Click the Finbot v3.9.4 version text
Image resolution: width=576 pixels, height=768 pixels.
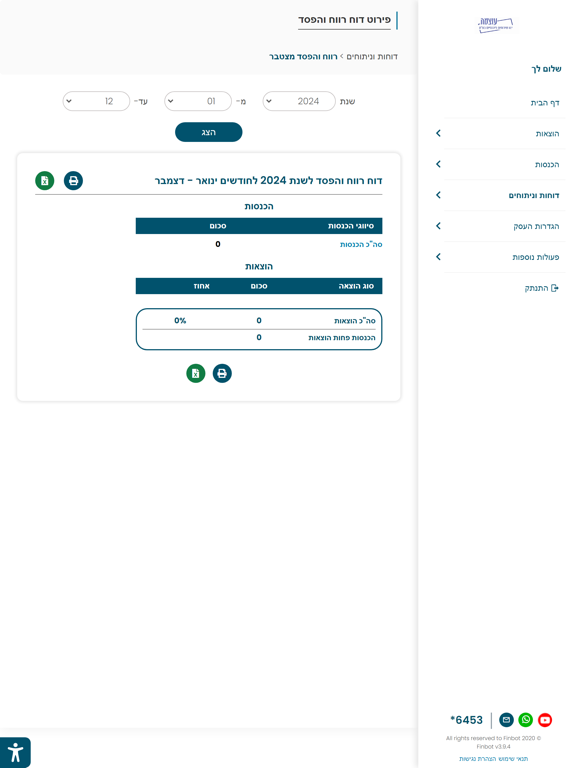[x=493, y=747]
